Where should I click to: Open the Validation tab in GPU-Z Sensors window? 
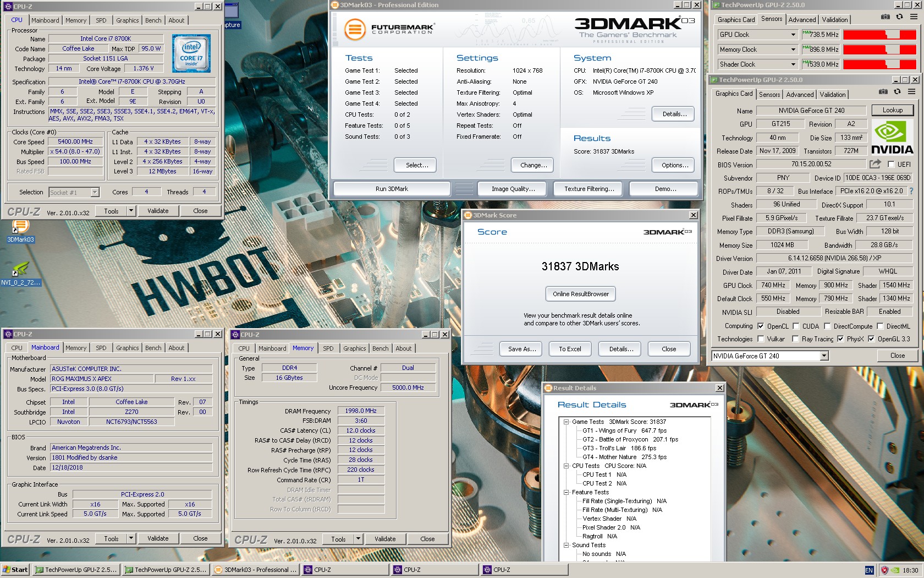pos(835,19)
